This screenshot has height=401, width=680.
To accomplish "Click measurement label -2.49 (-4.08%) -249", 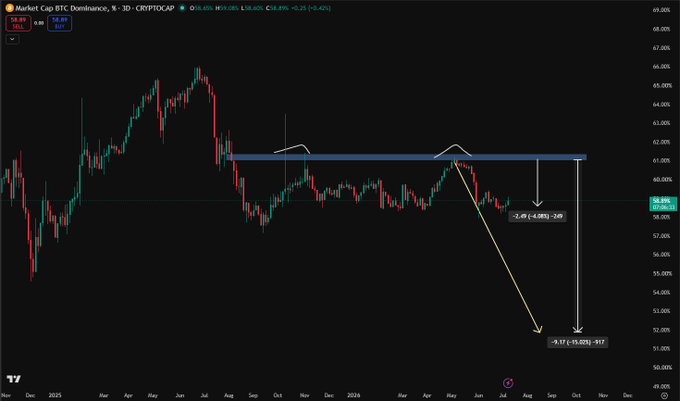I will pos(537,216).
